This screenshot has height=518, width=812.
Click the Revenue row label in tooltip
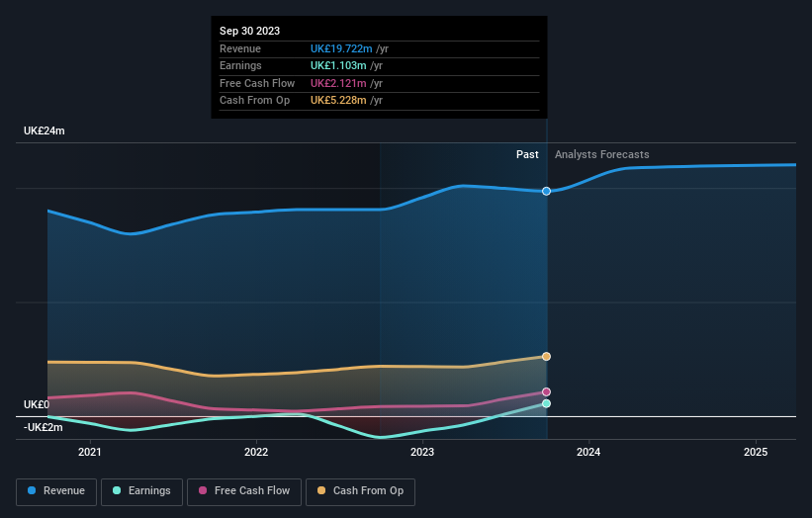[240, 48]
